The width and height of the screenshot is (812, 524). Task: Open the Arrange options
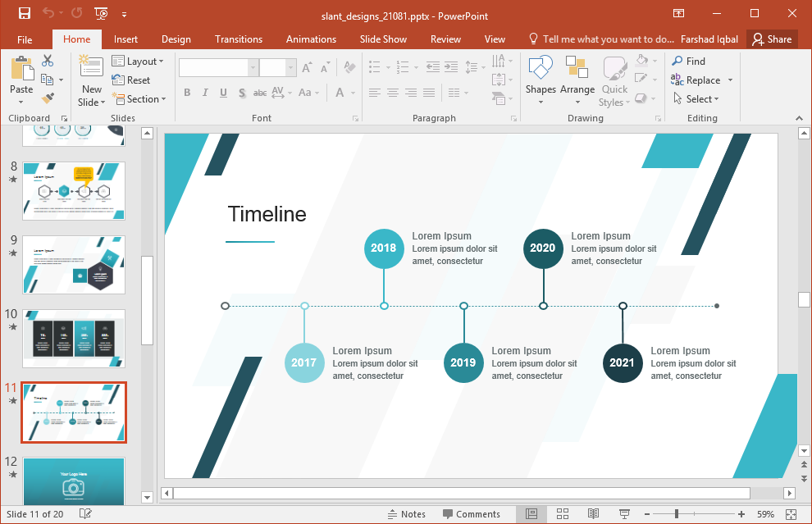pos(577,80)
